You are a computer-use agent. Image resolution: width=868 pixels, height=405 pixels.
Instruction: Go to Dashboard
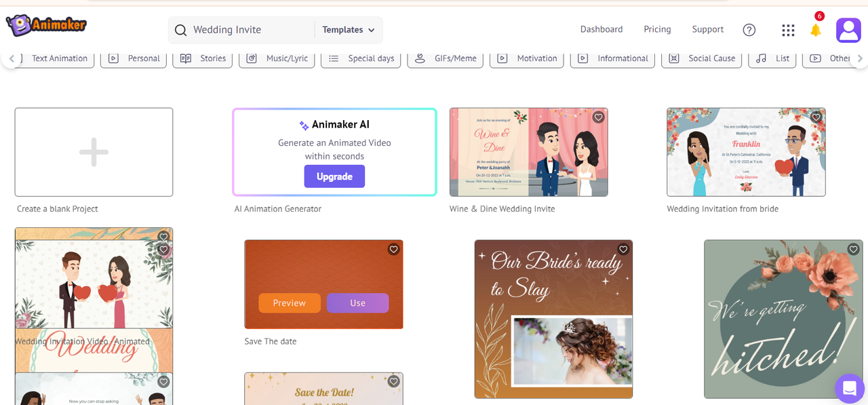(601, 29)
